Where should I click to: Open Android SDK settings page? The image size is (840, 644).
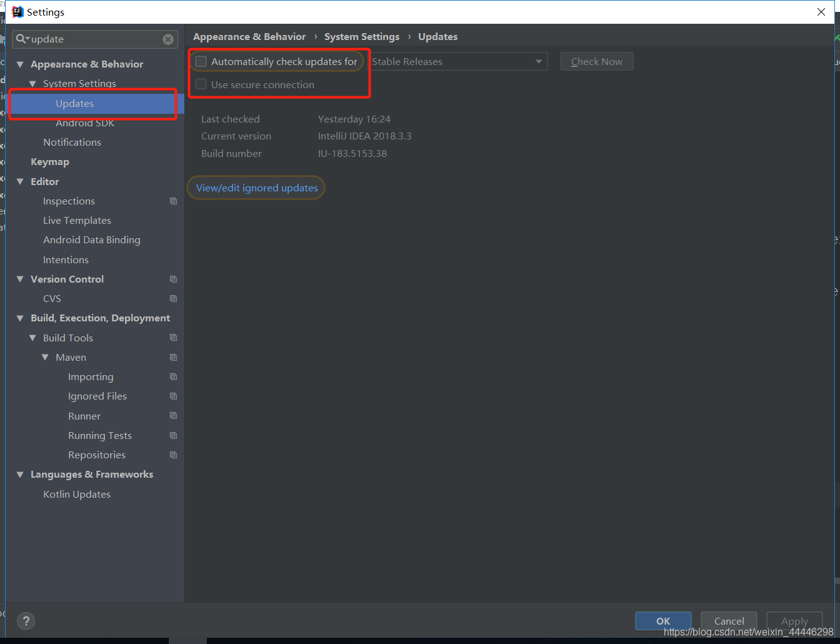pyautogui.click(x=85, y=123)
